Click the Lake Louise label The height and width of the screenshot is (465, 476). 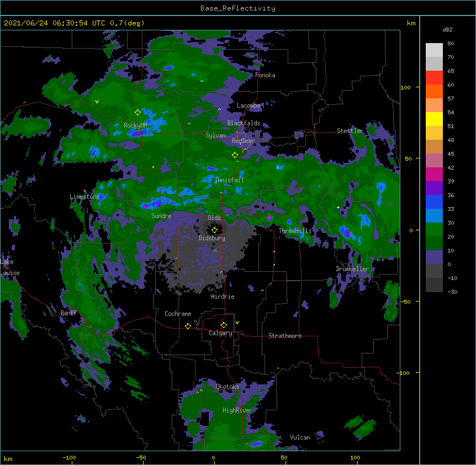(x=10, y=267)
